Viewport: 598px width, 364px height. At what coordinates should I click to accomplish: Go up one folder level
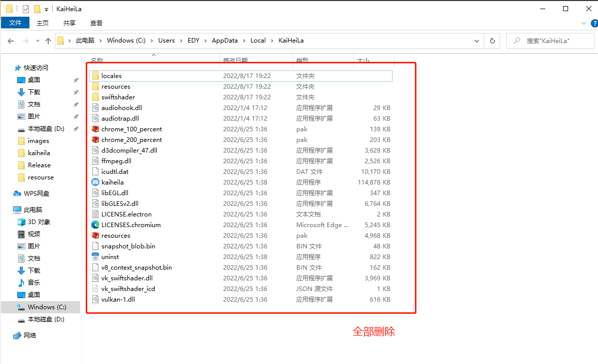(x=48, y=41)
